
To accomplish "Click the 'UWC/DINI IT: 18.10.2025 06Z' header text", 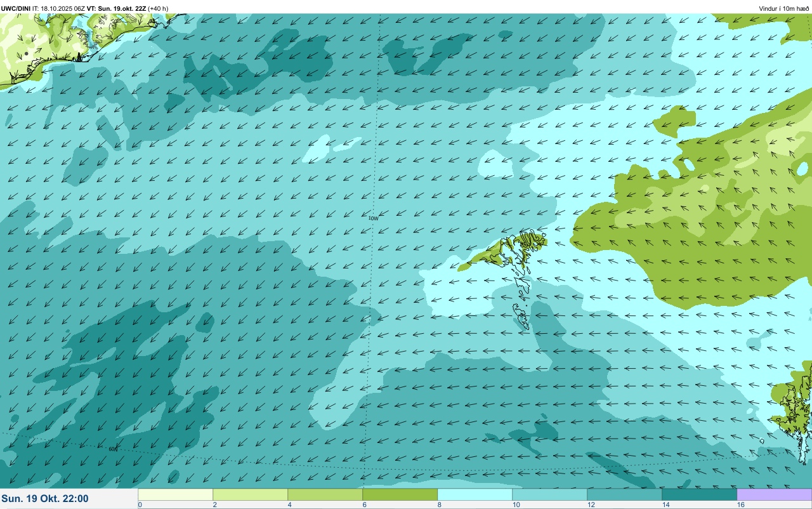I will point(43,8).
